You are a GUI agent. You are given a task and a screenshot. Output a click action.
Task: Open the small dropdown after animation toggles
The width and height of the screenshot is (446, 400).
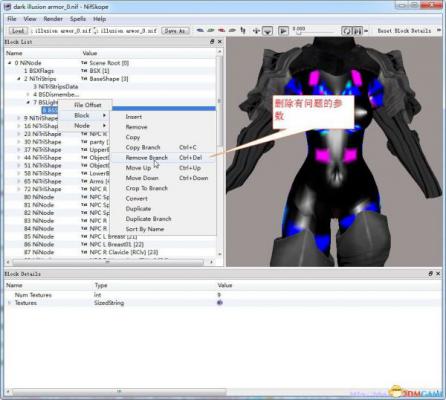(366, 31)
